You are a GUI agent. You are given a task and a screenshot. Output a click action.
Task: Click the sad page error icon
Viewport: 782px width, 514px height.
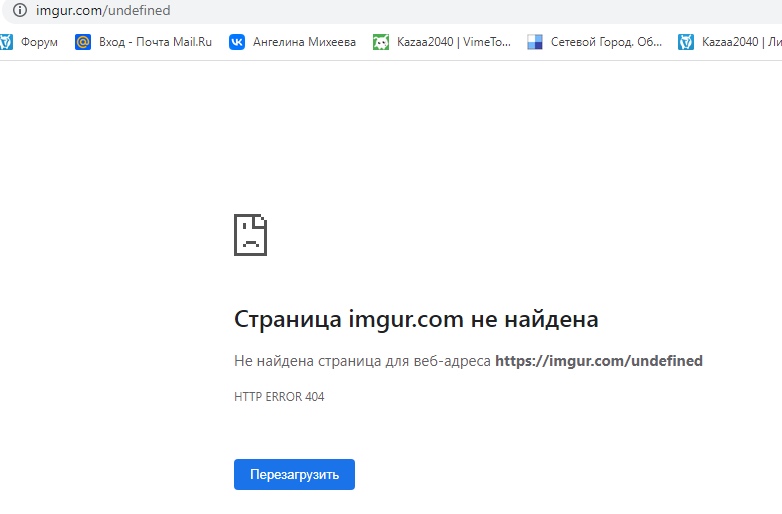tap(250, 234)
